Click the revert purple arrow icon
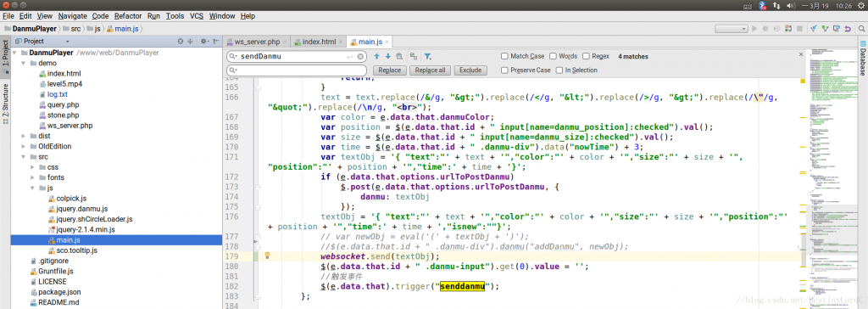 (848, 29)
